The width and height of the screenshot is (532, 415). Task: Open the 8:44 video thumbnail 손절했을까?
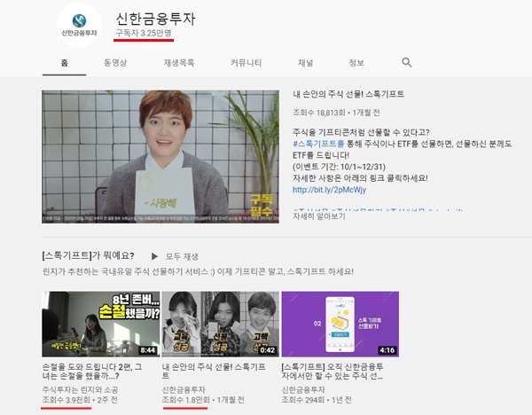point(101,324)
